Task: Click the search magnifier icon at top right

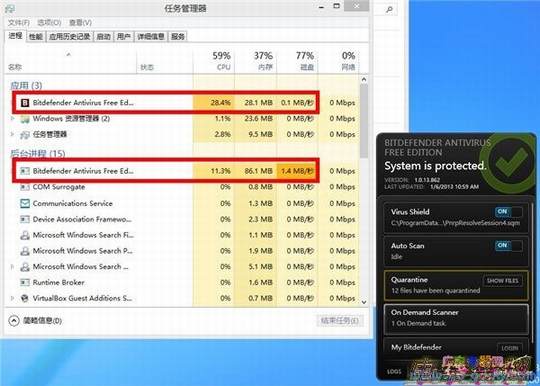Action: 389,9
